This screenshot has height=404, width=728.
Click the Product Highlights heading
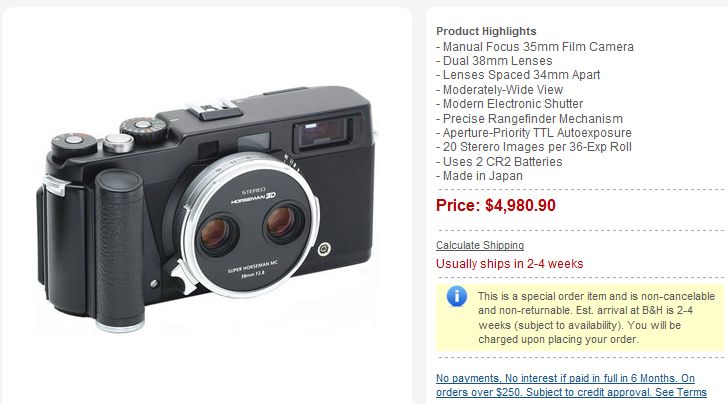pos(486,31)
